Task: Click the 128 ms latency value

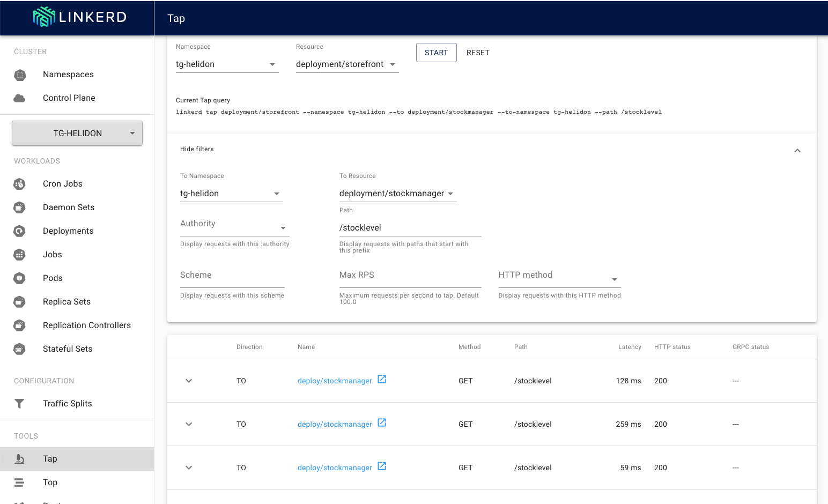Action: coord(629,381)
